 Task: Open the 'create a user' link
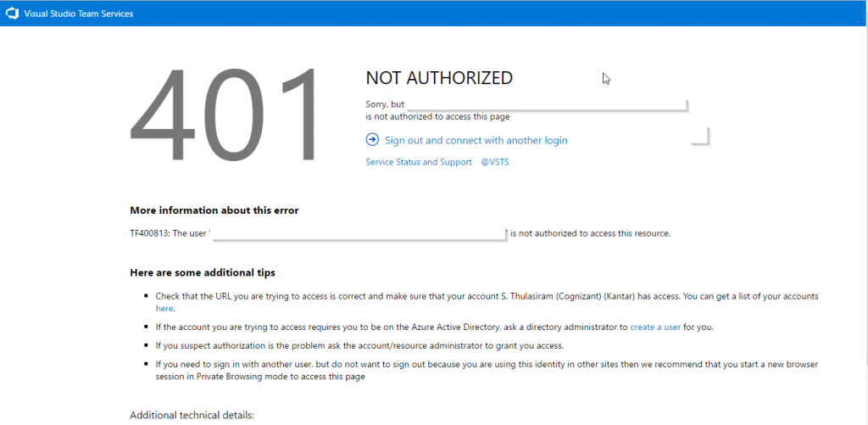[x=655, y=327]
